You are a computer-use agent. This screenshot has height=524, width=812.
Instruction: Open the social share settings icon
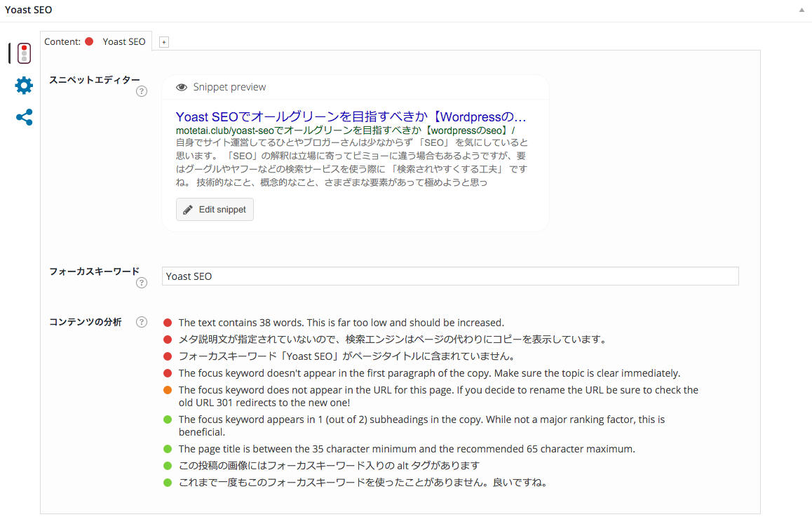(x=24, y=117)
